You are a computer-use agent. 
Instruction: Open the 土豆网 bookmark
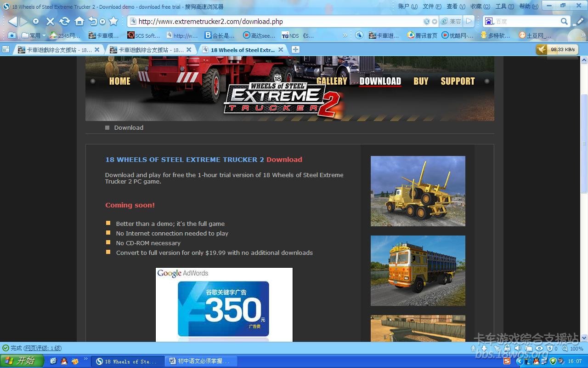[x=535, y=35]
